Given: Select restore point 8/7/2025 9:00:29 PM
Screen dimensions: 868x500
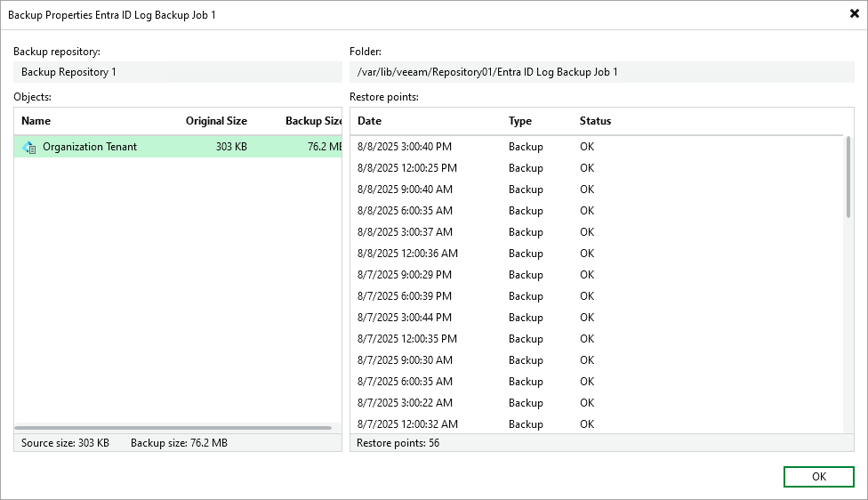Looking at the screenshot, I should tap(597, 275).
